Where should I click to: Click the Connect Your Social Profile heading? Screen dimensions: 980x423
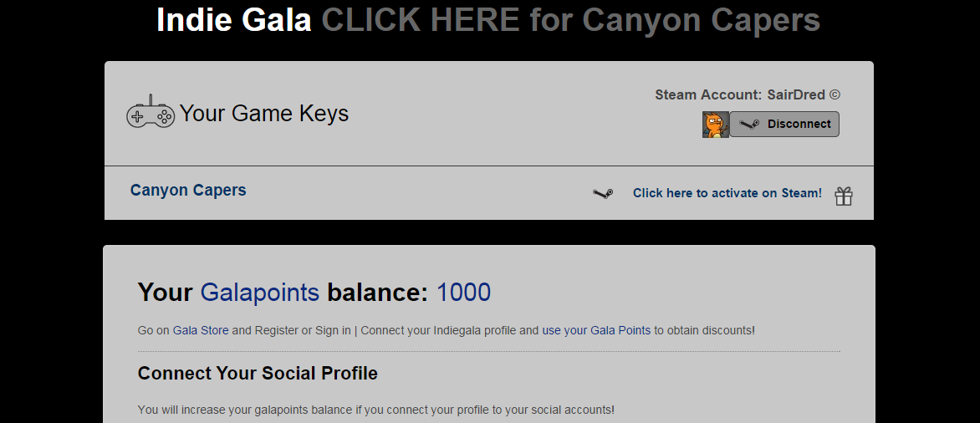pyautogui.click(x=258, y=373)
